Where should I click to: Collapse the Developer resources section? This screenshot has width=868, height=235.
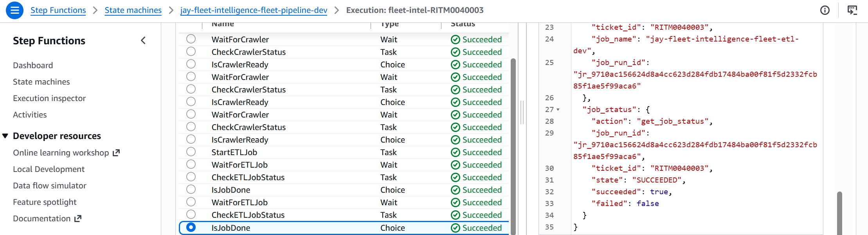(5, 136)
